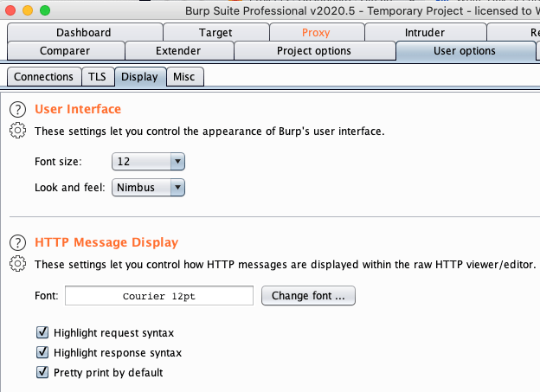The image size is (540, 392).
Task: Switch to the Dashboard tab
Action: coord(83,33)
